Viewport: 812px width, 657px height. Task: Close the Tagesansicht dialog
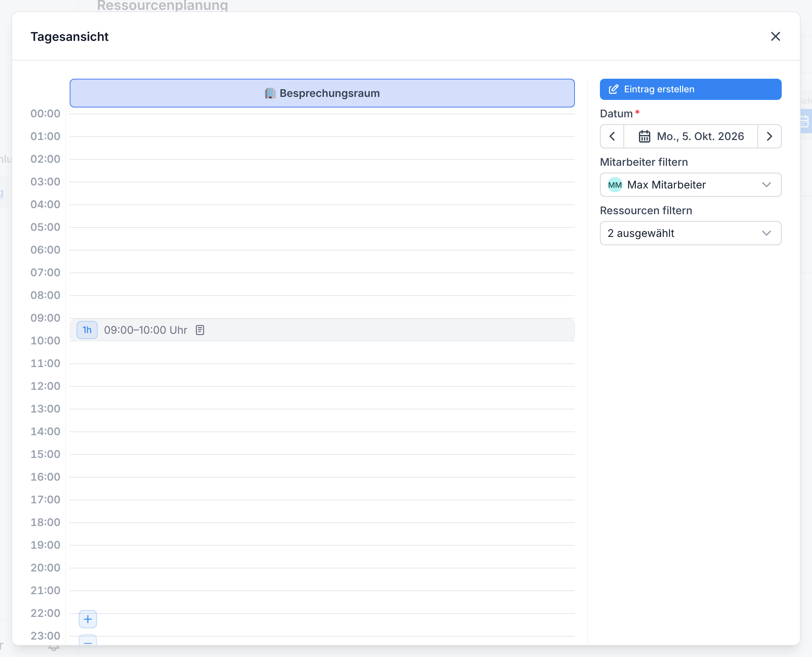tap(775, 36)
